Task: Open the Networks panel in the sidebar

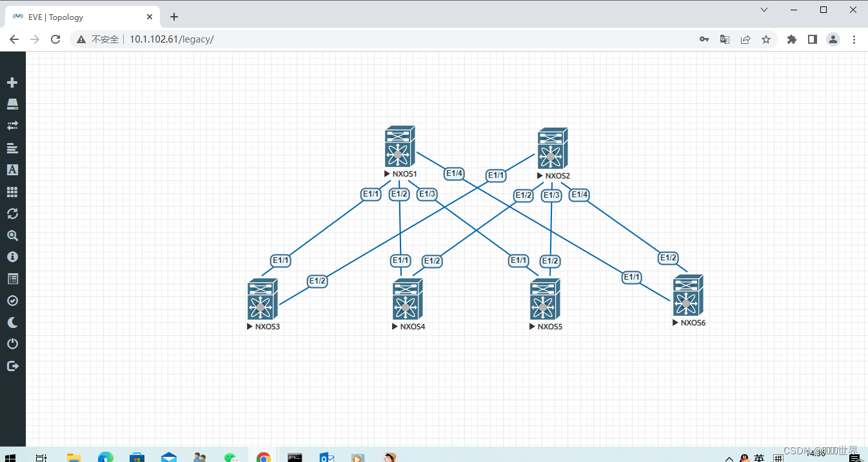Action: (12, 126)
